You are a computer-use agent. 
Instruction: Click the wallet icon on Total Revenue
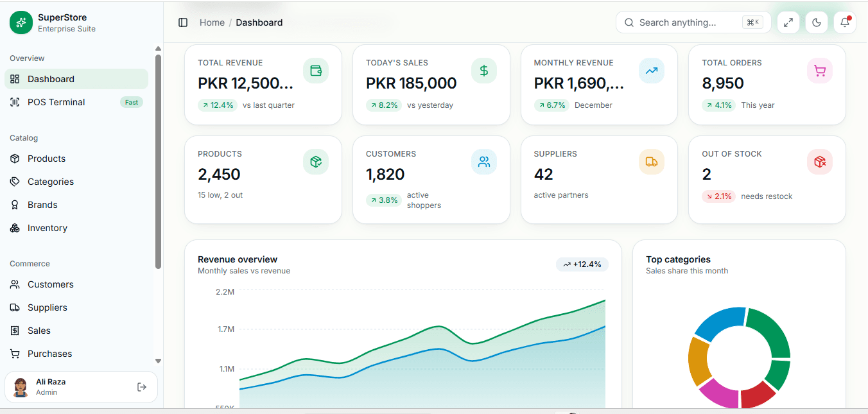(316, 71)
